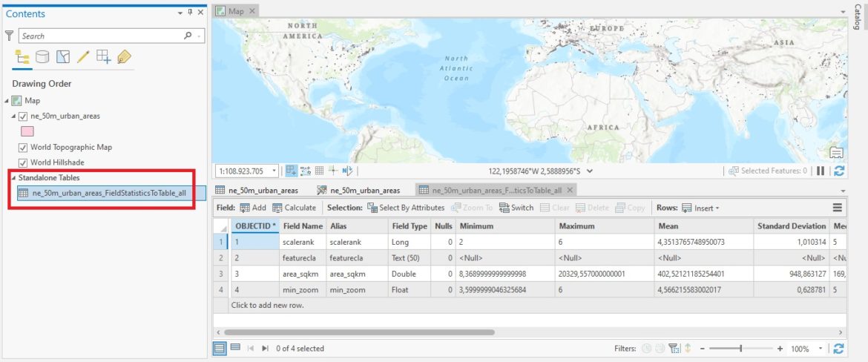Click the Selected Features count

click(768, 171)
